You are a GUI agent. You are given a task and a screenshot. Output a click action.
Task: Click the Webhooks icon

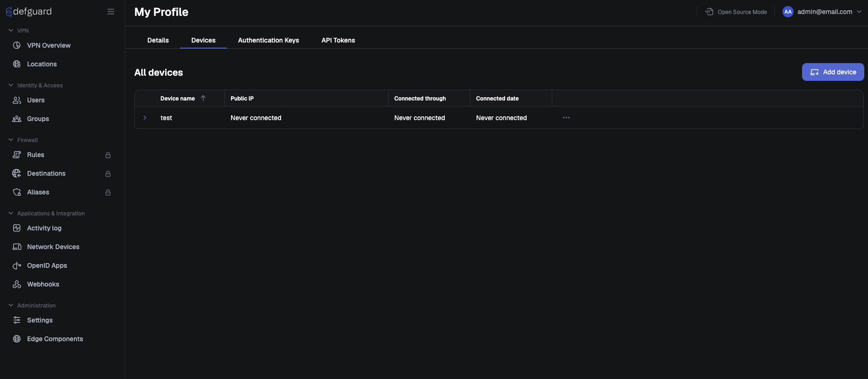[17, 284]
